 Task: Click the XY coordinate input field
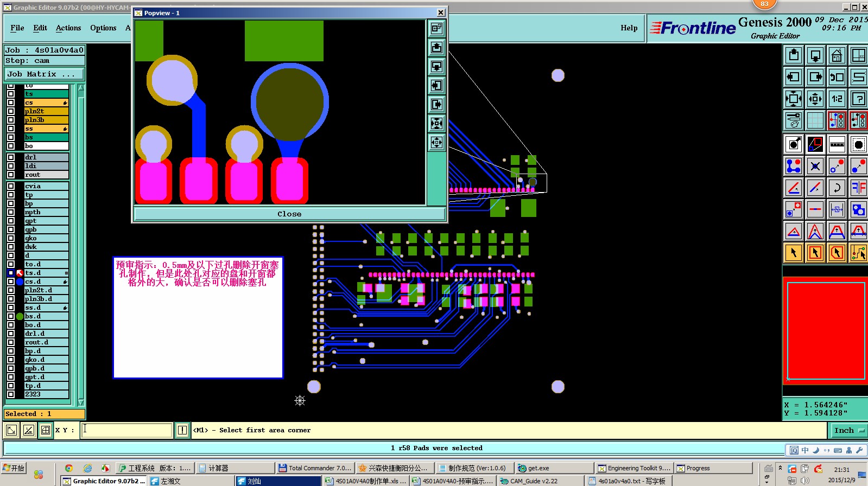point(127,430)
